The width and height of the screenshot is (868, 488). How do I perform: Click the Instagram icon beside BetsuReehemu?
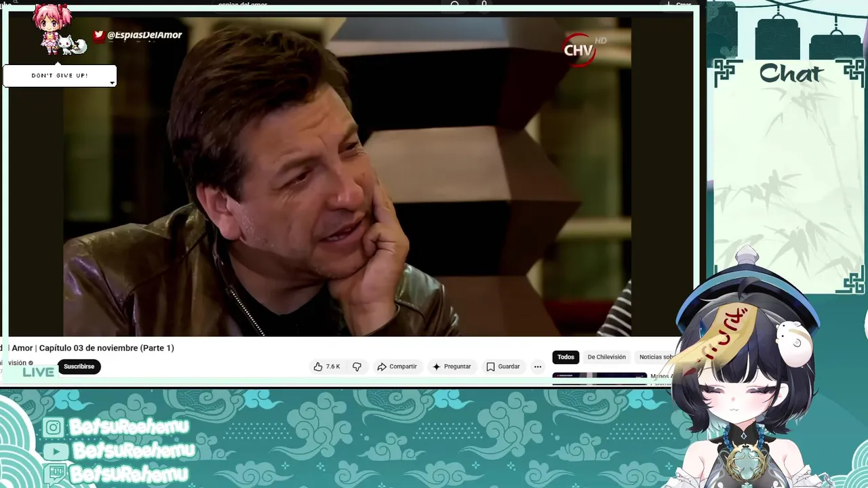click(54, 427)
